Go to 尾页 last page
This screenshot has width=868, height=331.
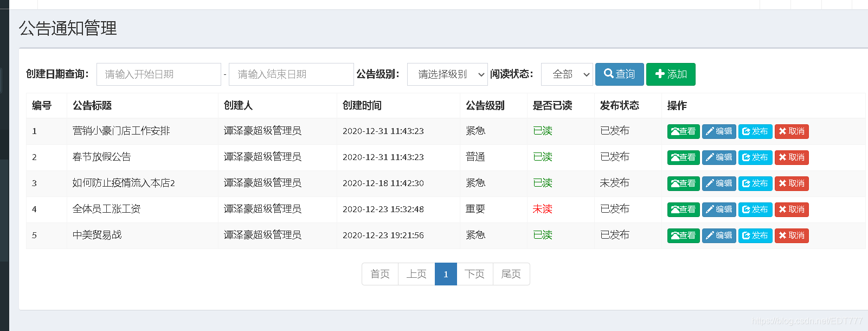[511, 274]
